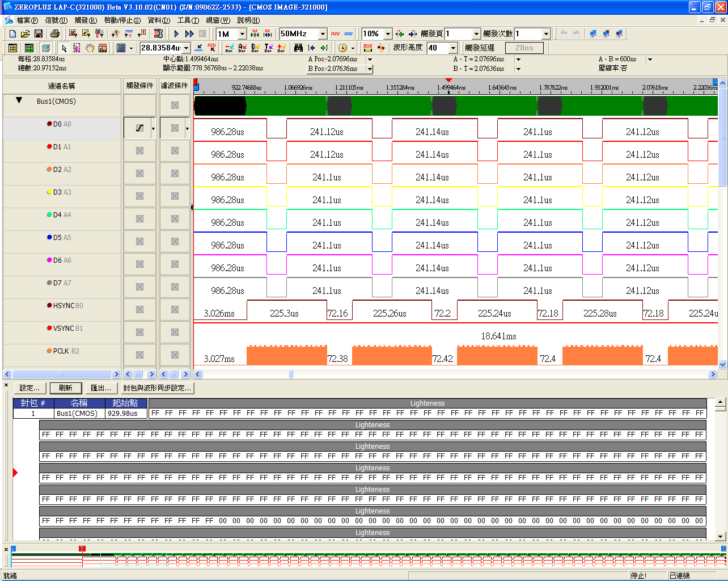
Task: Click the T Bar icon
Action: [x=268, y=48]
